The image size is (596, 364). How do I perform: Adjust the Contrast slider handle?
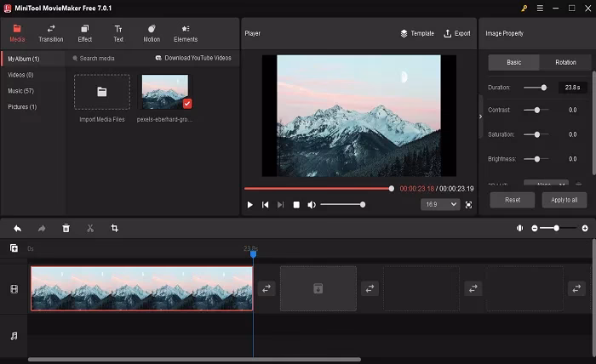536,110
